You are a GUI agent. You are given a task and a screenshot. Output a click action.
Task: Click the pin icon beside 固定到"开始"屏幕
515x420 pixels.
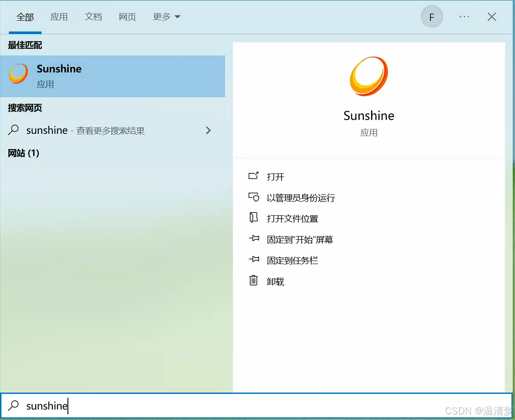pos(254,238)
